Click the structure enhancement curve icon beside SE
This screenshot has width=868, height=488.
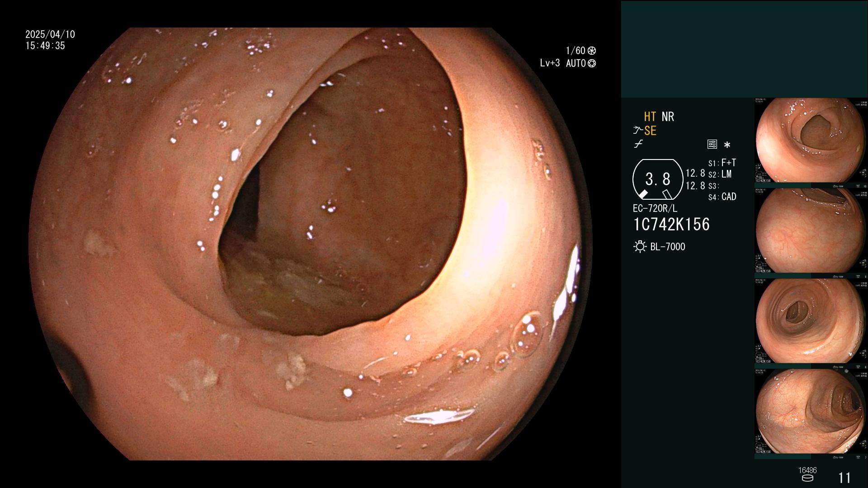(638, 131)
